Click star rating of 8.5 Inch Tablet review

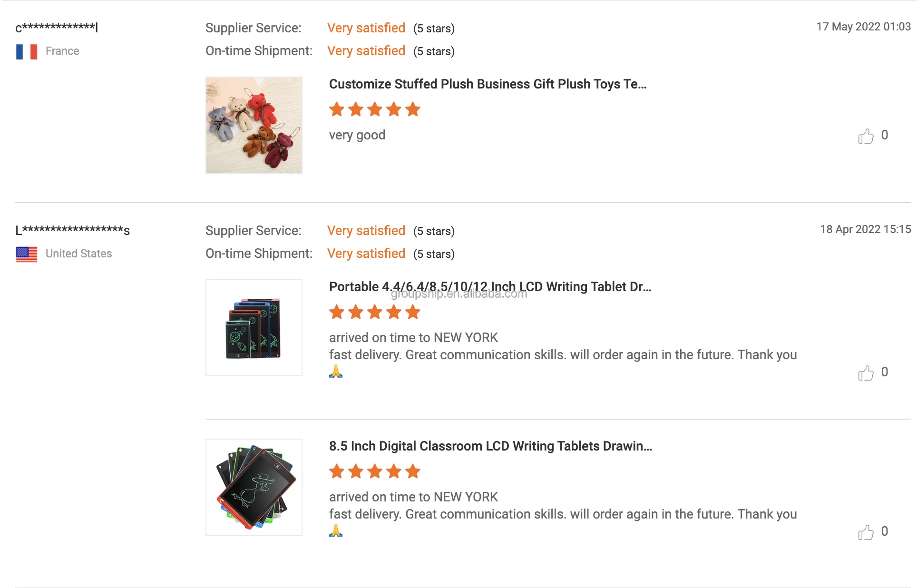(375, 471)
